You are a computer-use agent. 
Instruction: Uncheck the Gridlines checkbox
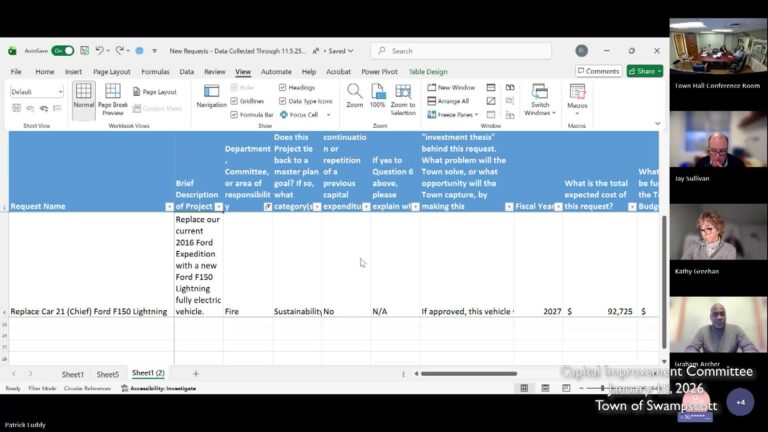coord(234,101)
